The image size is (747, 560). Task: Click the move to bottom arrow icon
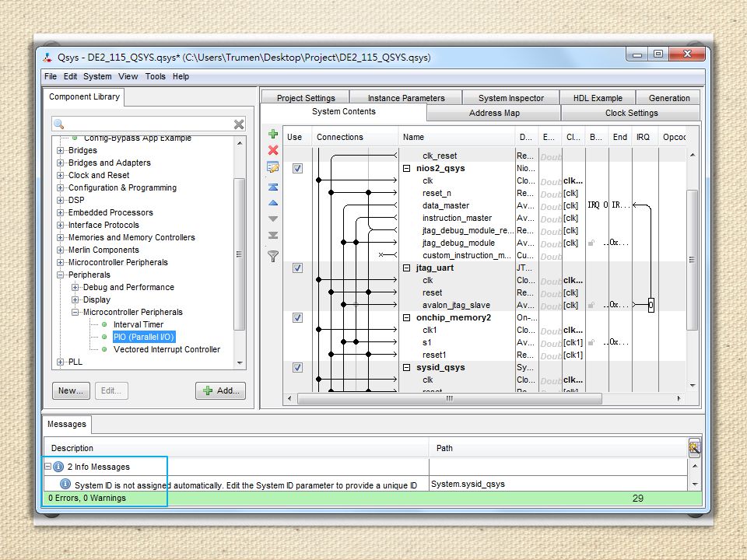pos(273,235)
